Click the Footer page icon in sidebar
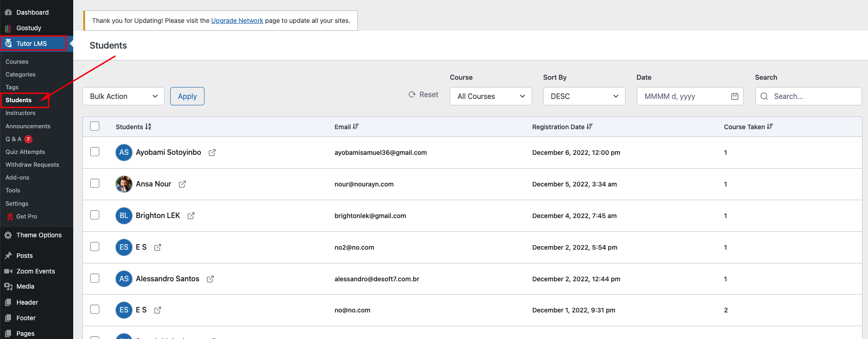868x339 pixels. (x=8, y=318)
